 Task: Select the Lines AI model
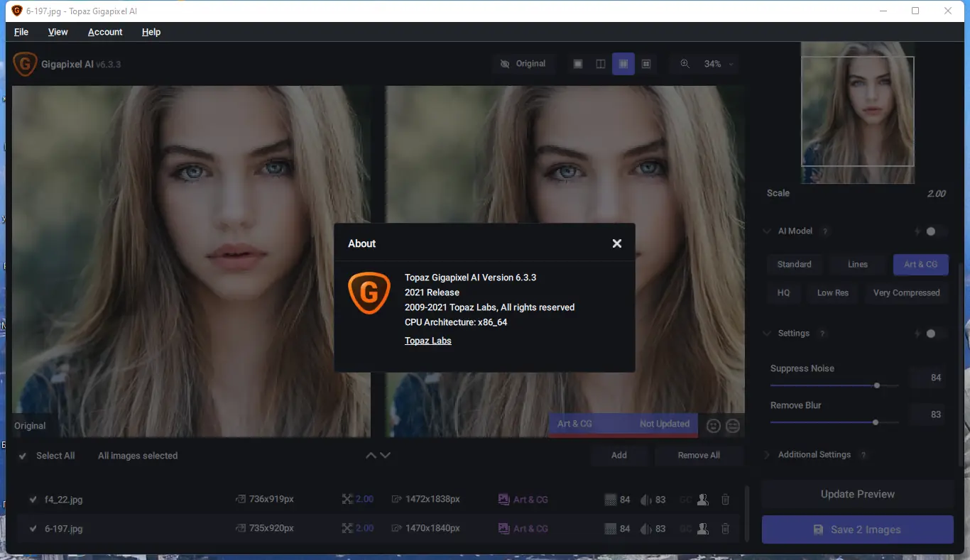[858, 264]
